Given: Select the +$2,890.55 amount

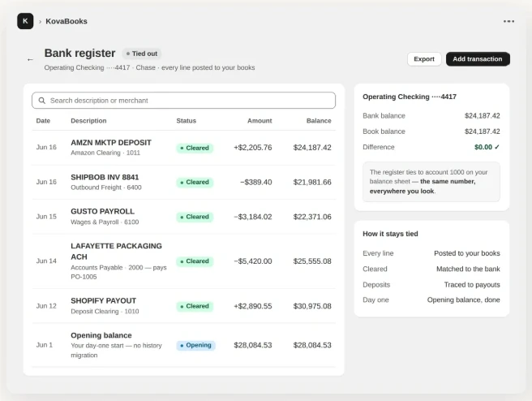Looking at the screenshot, I should [x=253, y=306].
